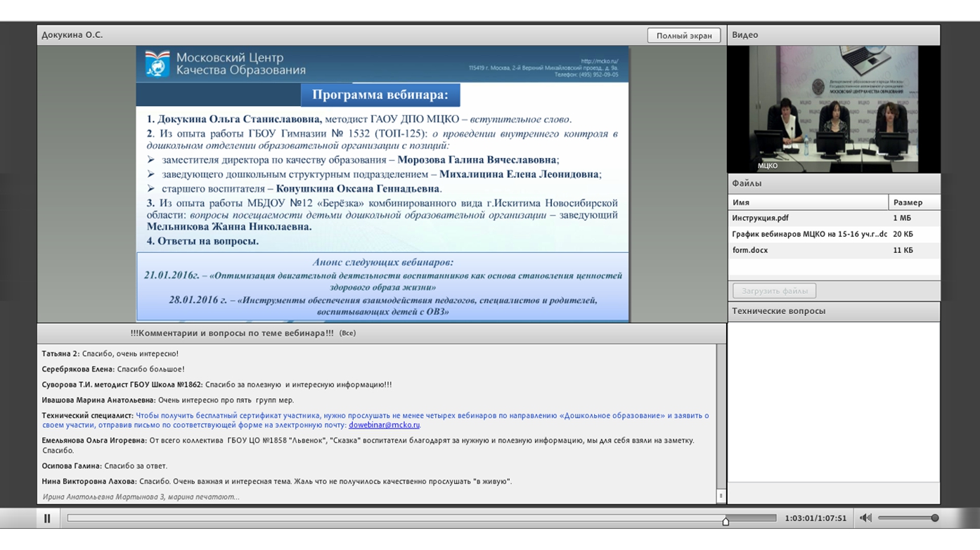The height and width of the screenshot is (550, 980).
Task: Sort files by Размер column header
Action: pyautogui.click(x=914, y=202)
